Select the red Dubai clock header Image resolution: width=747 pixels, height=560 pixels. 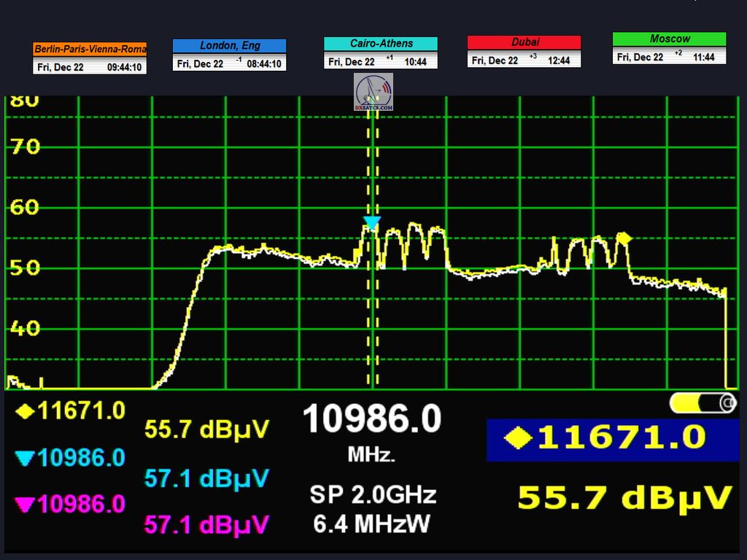point(524,42)
